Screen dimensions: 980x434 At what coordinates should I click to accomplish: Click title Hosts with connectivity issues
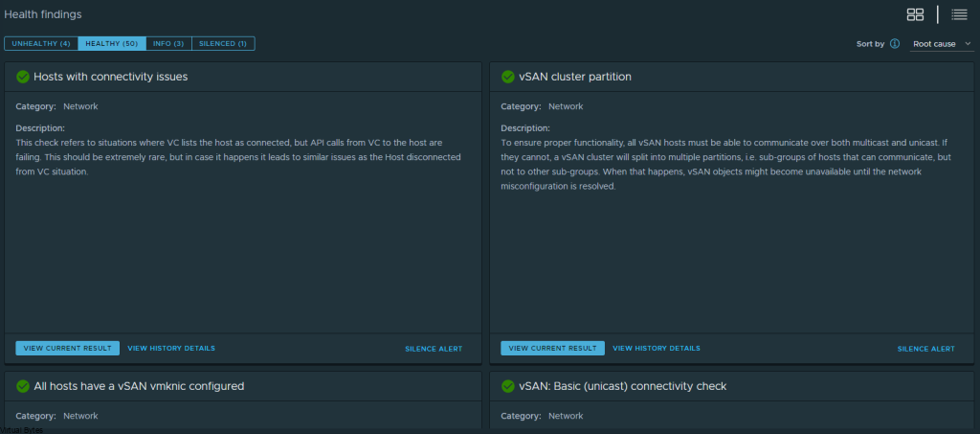click(x=111, y=77)
